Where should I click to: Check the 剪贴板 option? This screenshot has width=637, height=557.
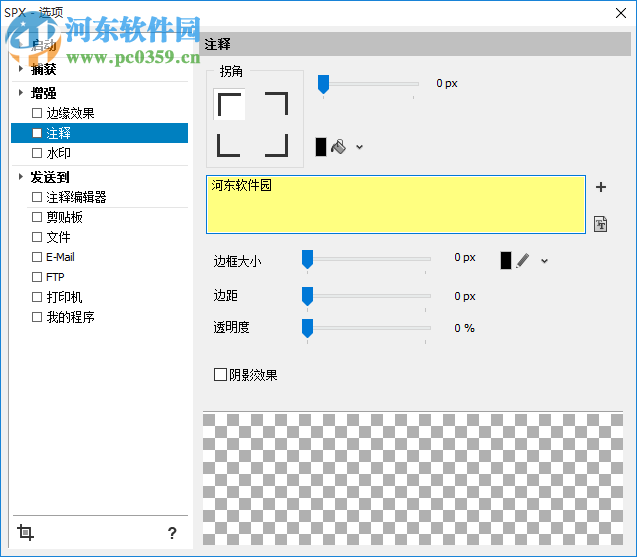37,217
